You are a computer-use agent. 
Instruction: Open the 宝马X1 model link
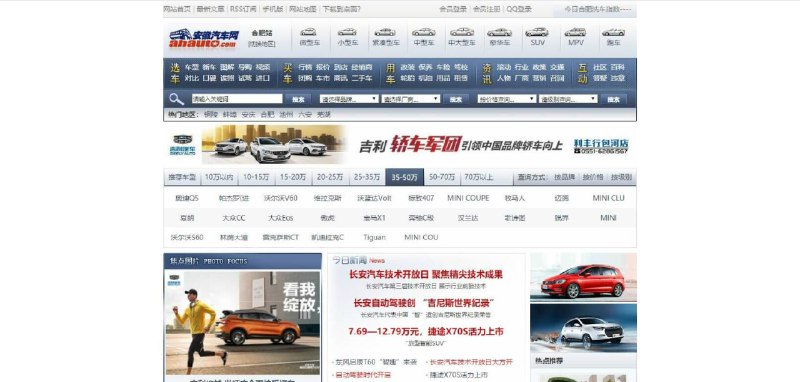click(374, 218)
